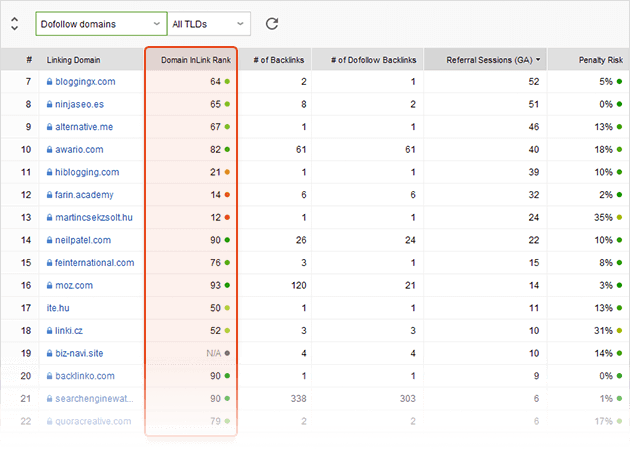The image size is (630, 459).
Task: Open the All TLDs dropdown
Action: [x=208, y=23]
